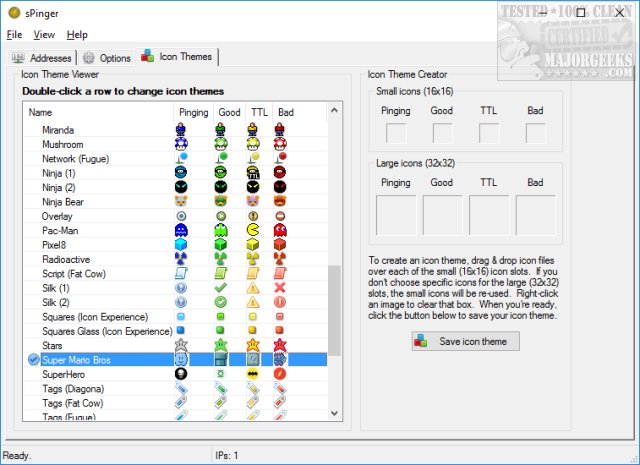Open the View menu
Screen dimensions: 640x465
point(44,35)
